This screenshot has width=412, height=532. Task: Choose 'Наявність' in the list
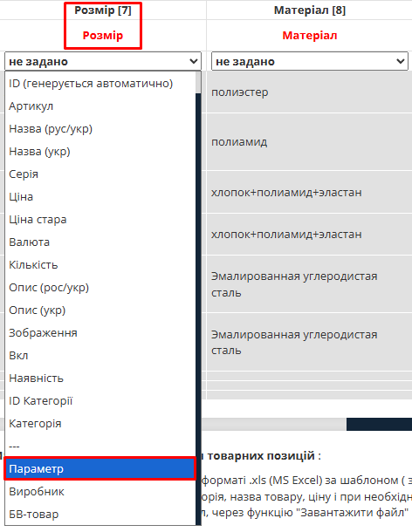[100, 378]
